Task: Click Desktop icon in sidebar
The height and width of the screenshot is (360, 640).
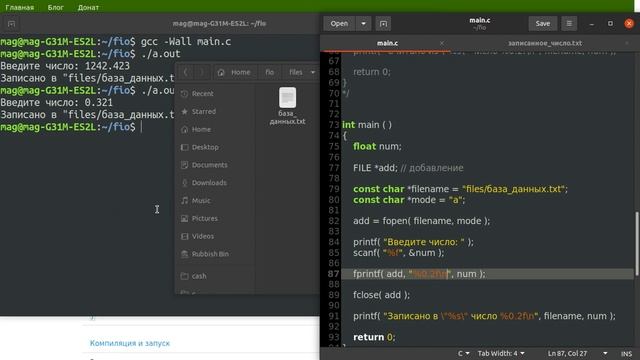Action: [x=184, y=147]
